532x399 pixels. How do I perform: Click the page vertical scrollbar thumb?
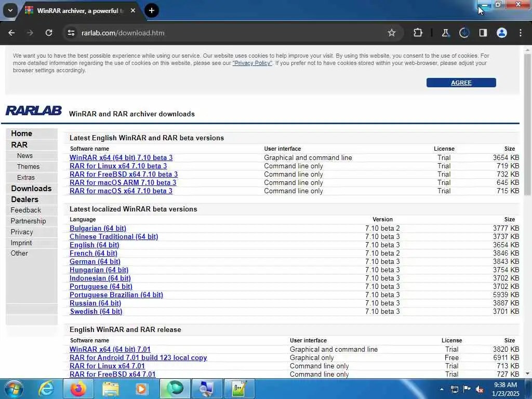527,124
